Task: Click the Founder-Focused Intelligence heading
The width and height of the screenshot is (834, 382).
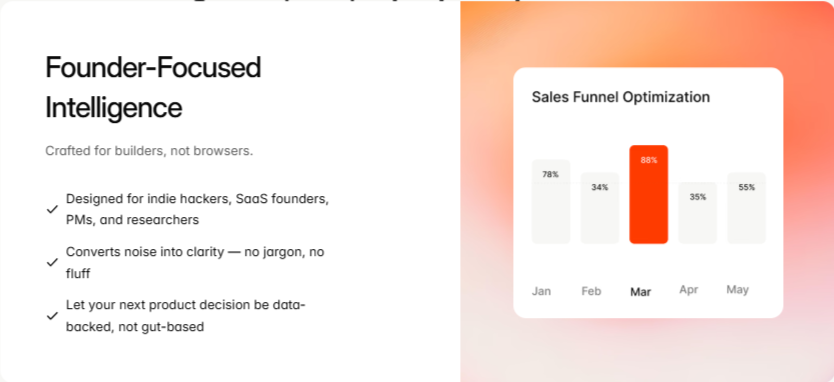Action: [153, 88]
